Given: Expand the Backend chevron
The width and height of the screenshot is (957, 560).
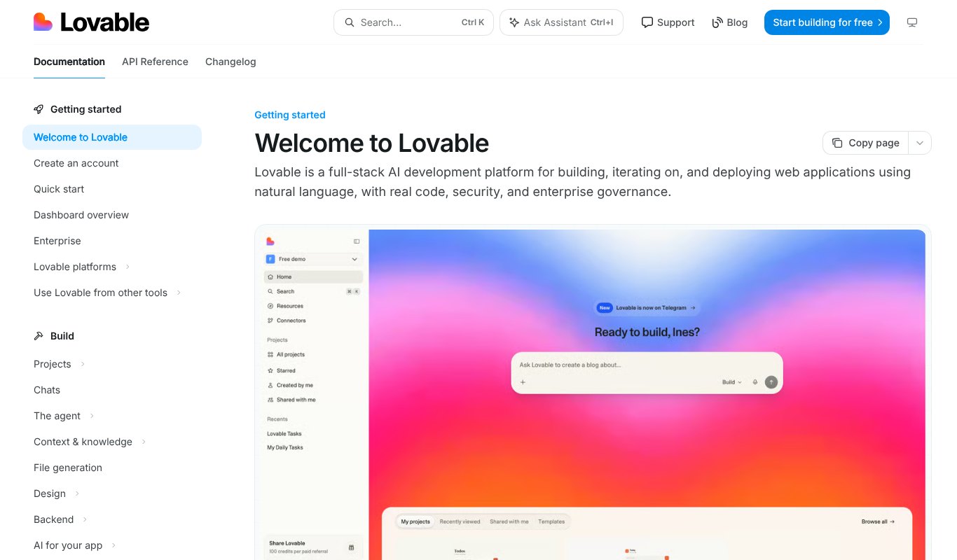Looking at the screenshot, I should click(85, 519).
